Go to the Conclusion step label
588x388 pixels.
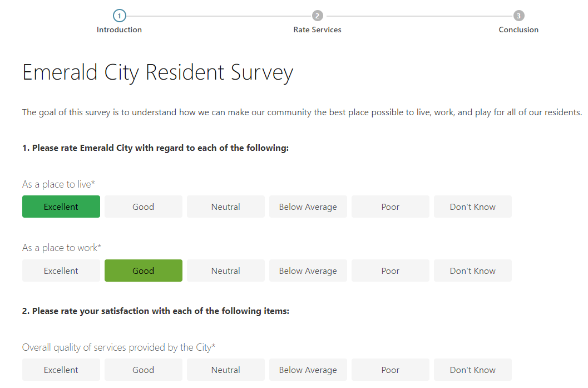pyautogui.click(x=518, y=30)
